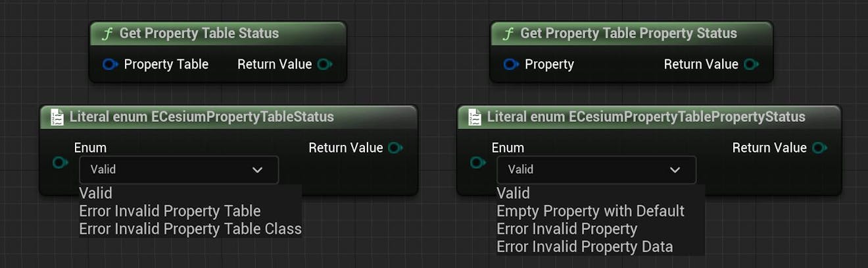Choose Empty Property with Default option
This screenshot has height=268, width=868.
(x=591, y=211)
